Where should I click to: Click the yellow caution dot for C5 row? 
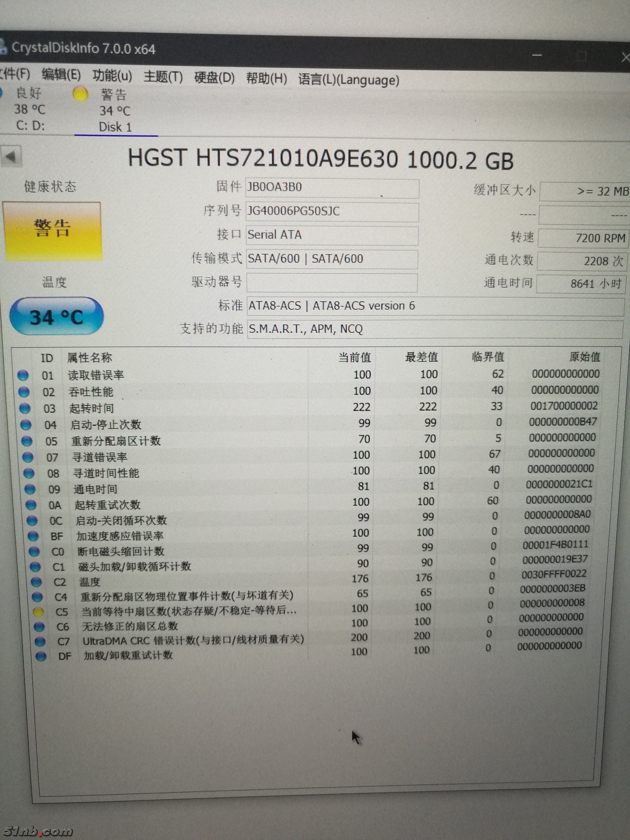click(38, 612)
